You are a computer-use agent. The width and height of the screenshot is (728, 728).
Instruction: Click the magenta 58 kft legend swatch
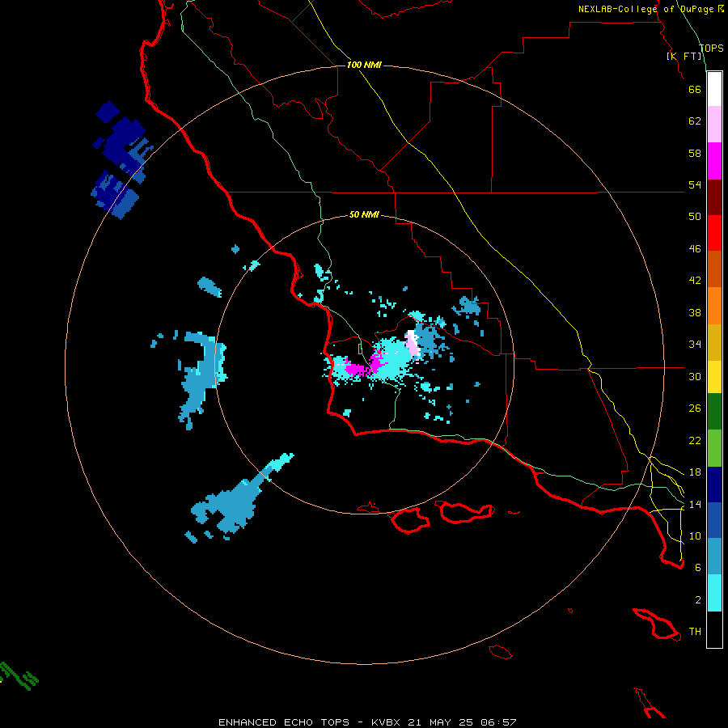(x=714, y=161)
